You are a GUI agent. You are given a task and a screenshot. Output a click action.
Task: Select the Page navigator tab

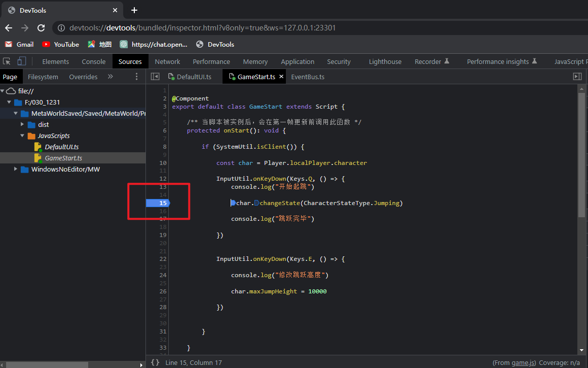[10, 77]
